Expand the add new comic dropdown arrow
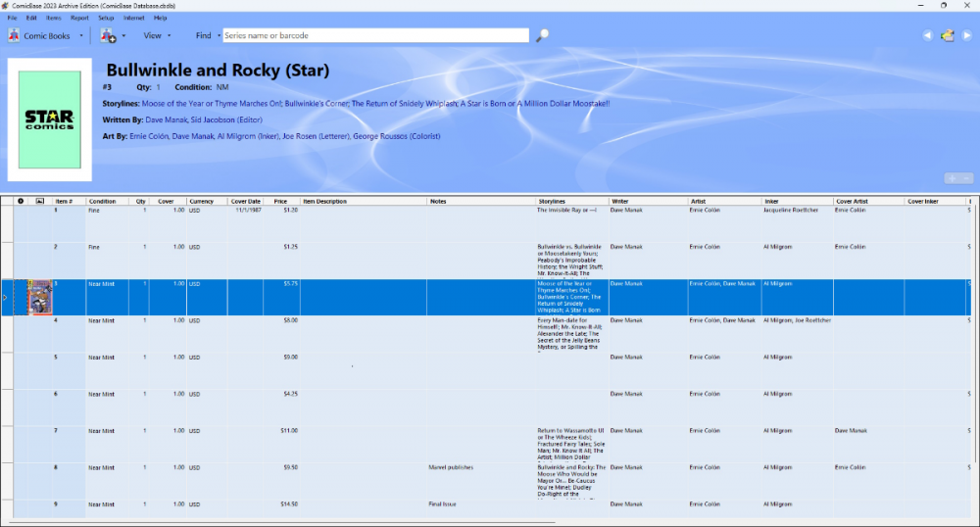The image size is (980, 527). tap(123, 35)
